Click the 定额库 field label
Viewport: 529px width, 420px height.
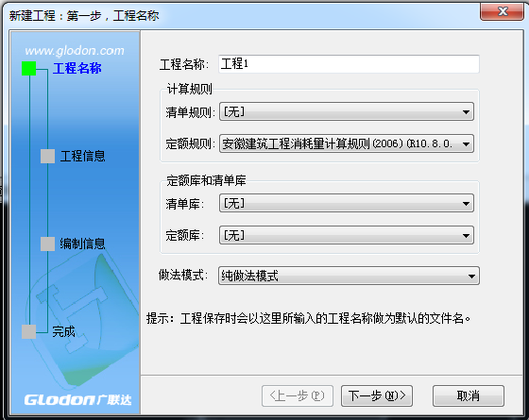coord(185,235)
